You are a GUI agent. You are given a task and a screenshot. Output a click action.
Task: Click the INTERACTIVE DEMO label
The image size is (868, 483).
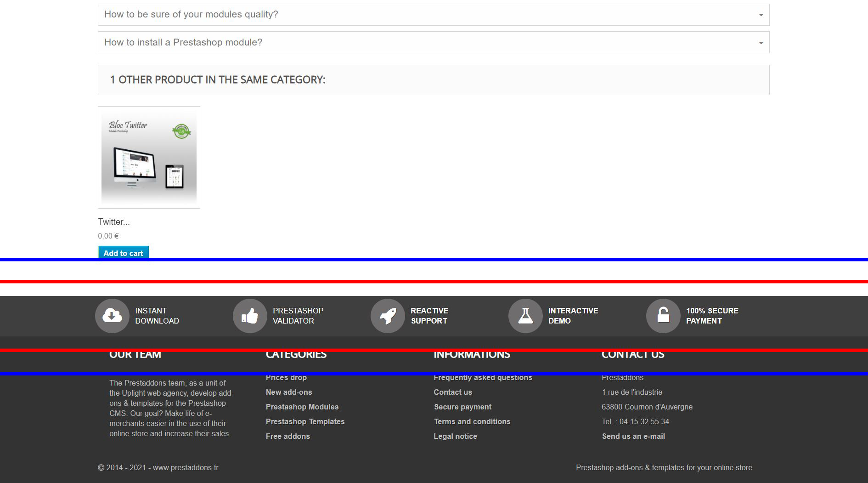tap(573, 316)
